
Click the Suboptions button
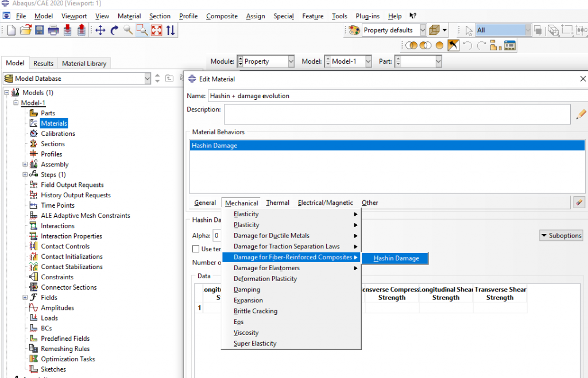(x=561, y=235)
